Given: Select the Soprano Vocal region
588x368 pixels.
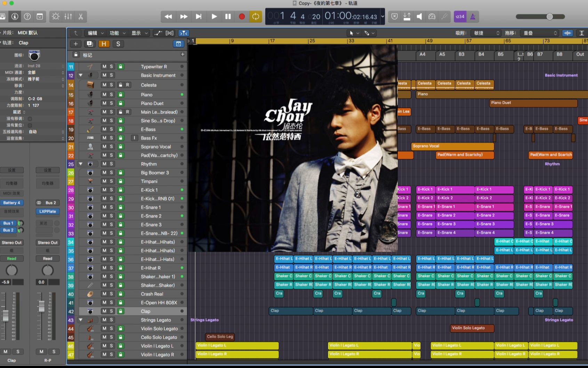Looking at the screenshot, I should (452, 146).
